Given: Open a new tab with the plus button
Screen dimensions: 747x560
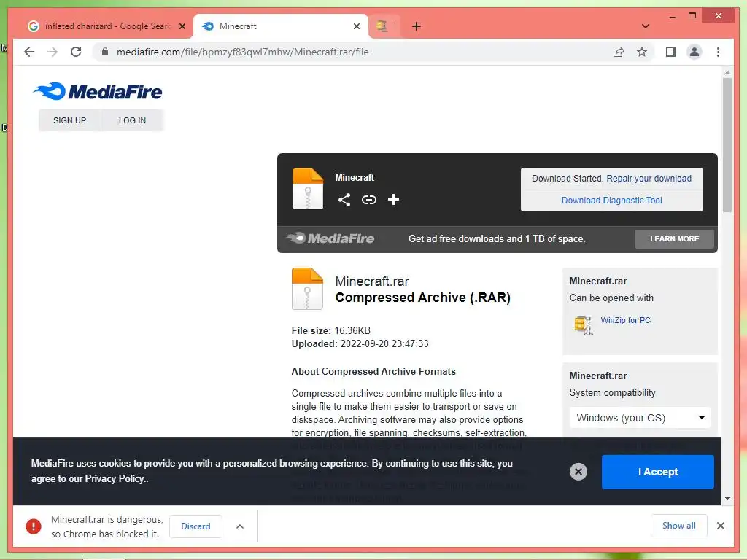Looking at the screenshot, I should tap(417, 26).
